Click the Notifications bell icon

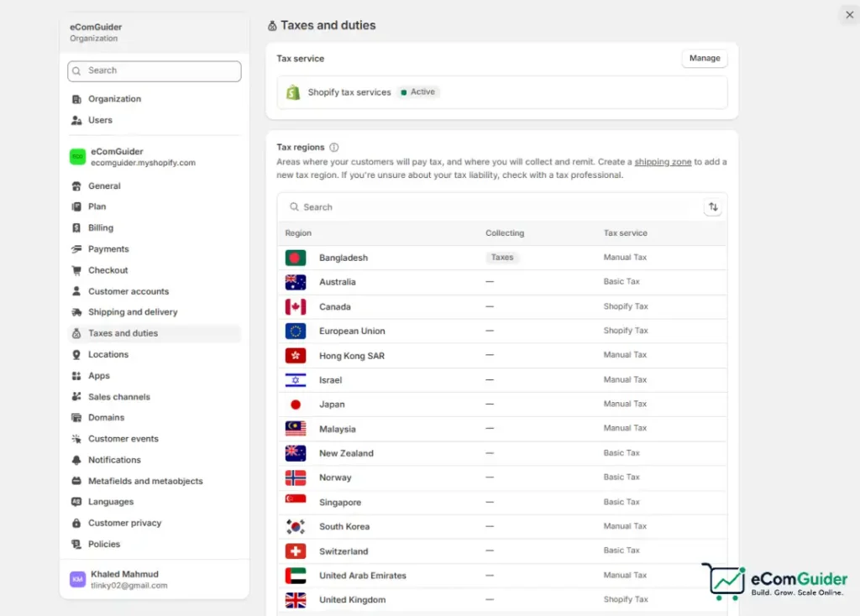click(x=76, y=461)
